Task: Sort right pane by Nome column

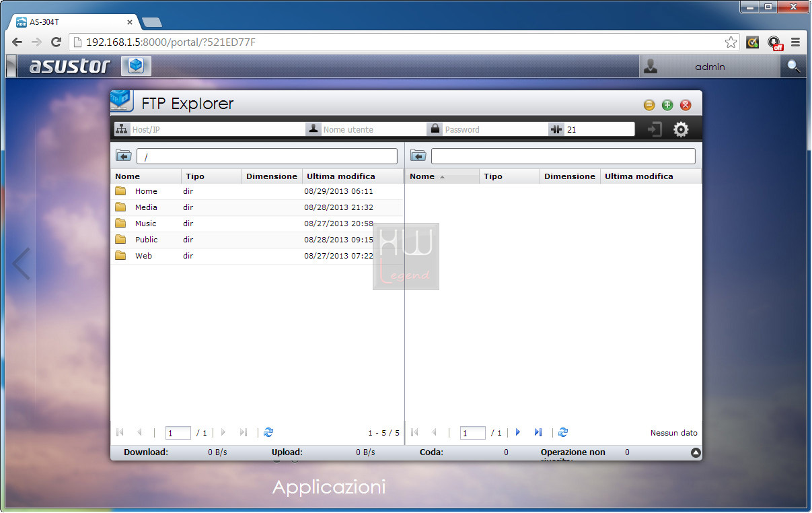Action: tap(442, 176)
